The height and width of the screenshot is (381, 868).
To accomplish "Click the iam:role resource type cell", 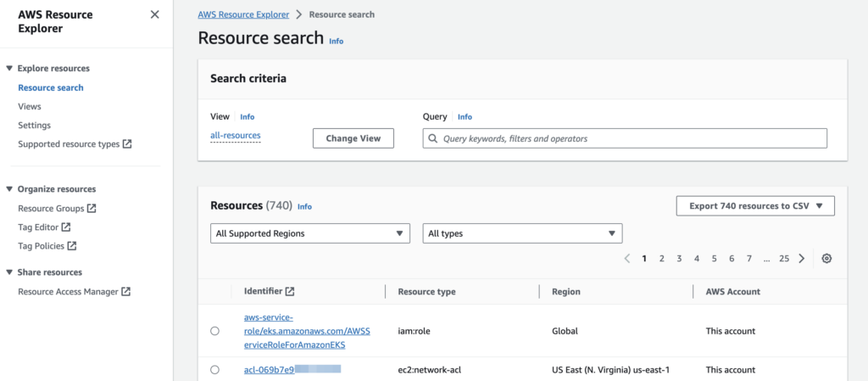I will [x=414, y=331].
